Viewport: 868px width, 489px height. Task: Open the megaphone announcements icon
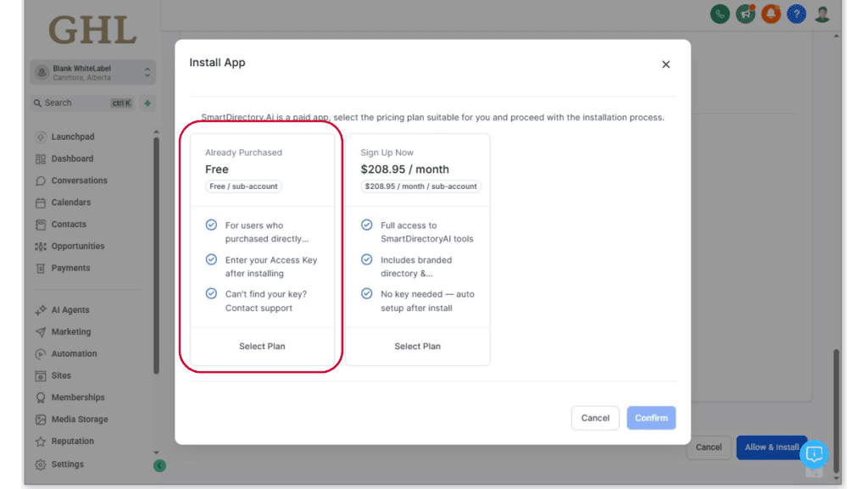[746, 14]
